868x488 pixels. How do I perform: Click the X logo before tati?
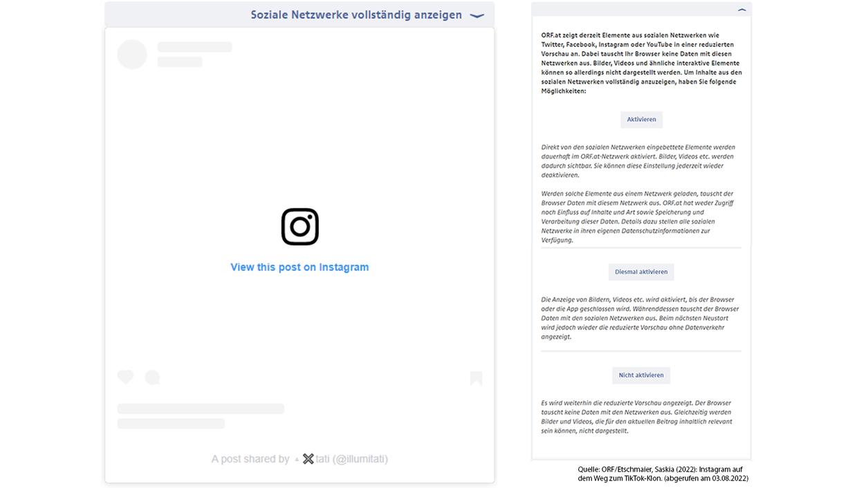(x=308, y=459)
